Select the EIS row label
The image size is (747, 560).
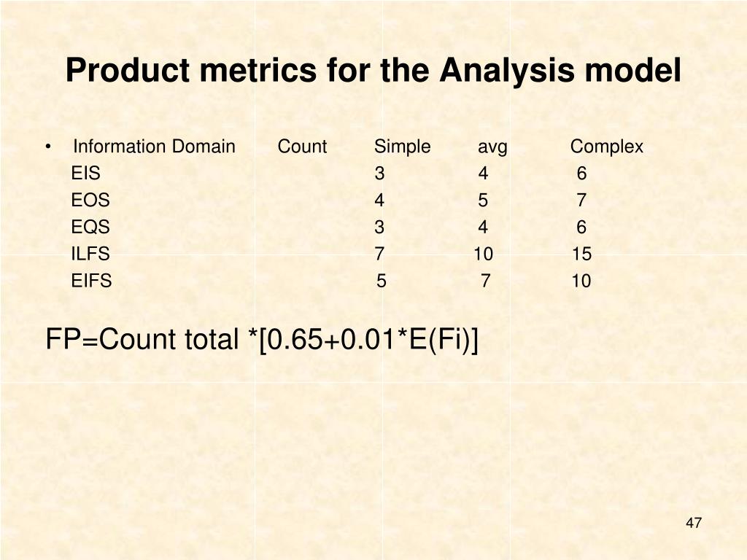pyautogui.click(x=86, y=173)
